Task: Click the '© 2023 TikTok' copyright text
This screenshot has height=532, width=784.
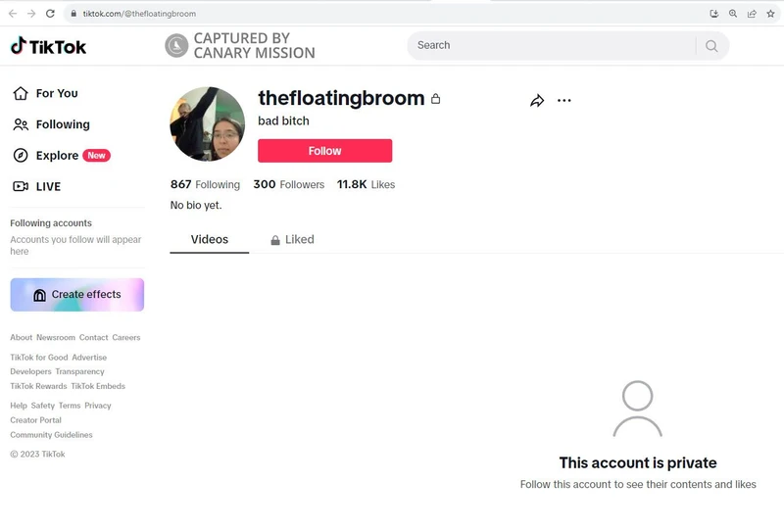Action: (x=37, y=454)
